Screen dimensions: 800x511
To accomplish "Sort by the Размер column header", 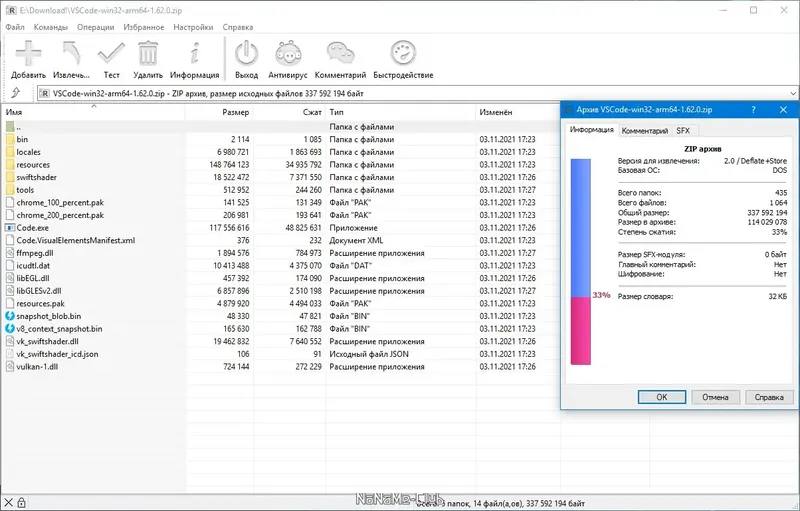I will coord(219,112).
